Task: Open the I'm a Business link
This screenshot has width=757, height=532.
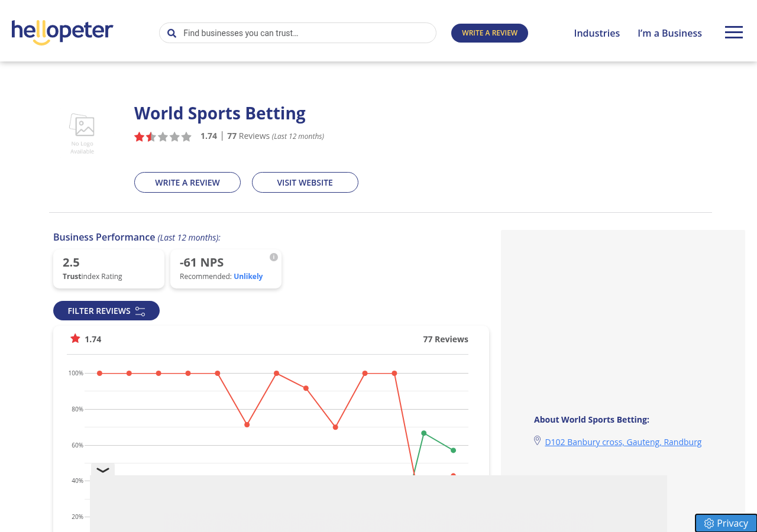Action: pyautogui.click(x=669, y=33)
